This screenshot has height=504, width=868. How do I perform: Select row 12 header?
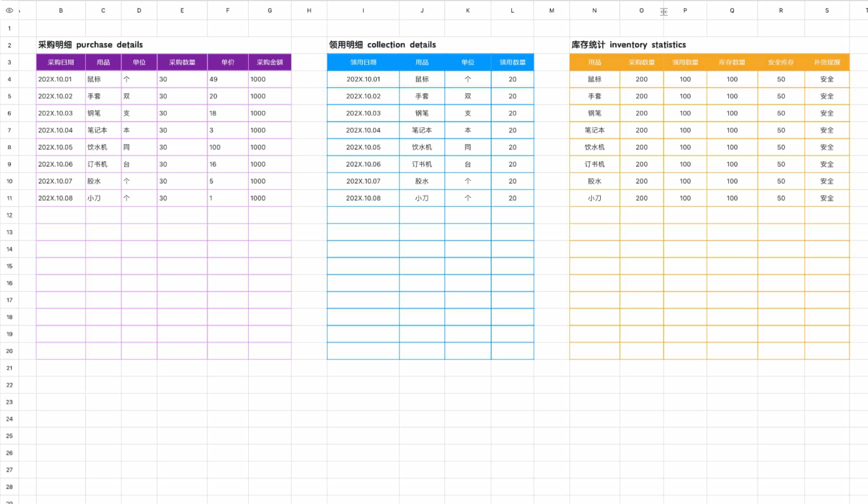click(9, 215)
